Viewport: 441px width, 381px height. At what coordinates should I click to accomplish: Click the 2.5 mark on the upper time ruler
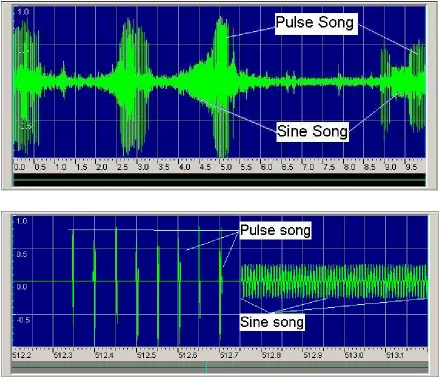[x=122, y=167]
